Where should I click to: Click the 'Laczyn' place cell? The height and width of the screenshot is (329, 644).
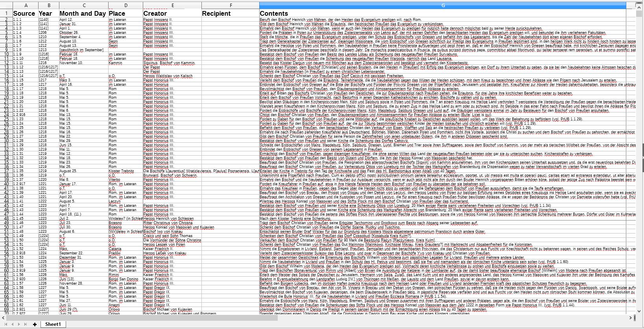[125, 201]
